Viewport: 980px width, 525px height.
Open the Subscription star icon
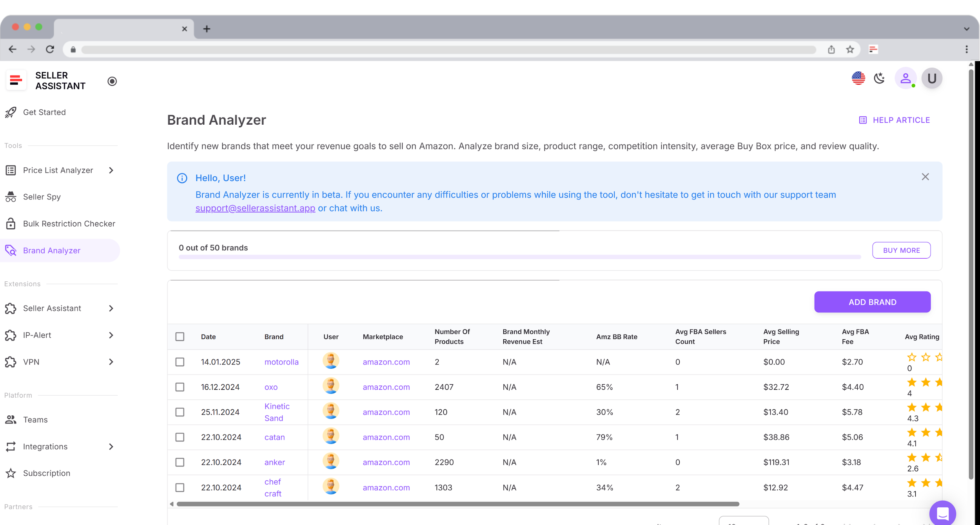click(x=11, y=473)
